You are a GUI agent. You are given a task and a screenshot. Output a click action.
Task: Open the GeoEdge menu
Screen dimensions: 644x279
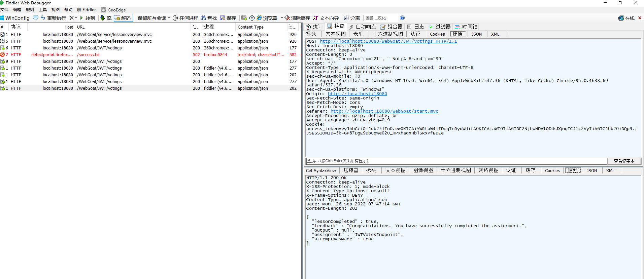click(113, 10)
